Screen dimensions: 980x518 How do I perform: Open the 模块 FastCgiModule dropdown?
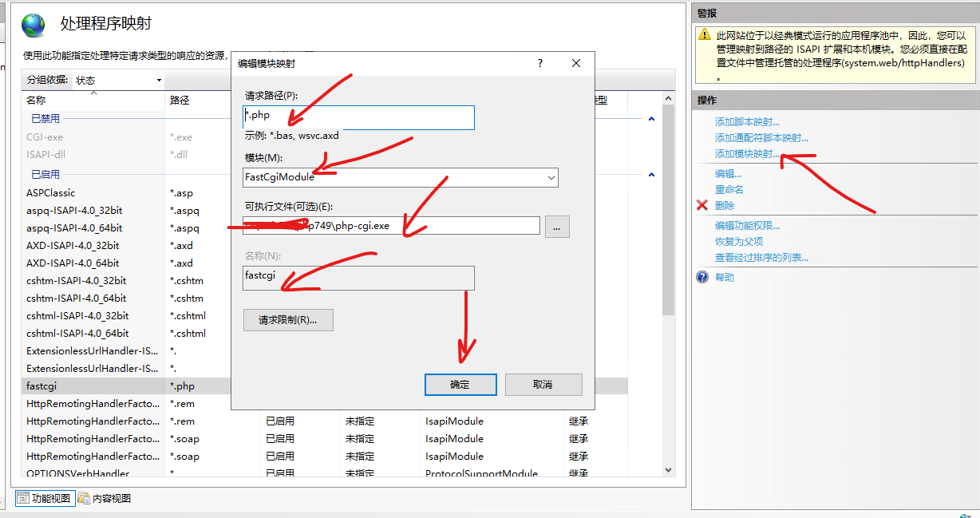(550, 177)
